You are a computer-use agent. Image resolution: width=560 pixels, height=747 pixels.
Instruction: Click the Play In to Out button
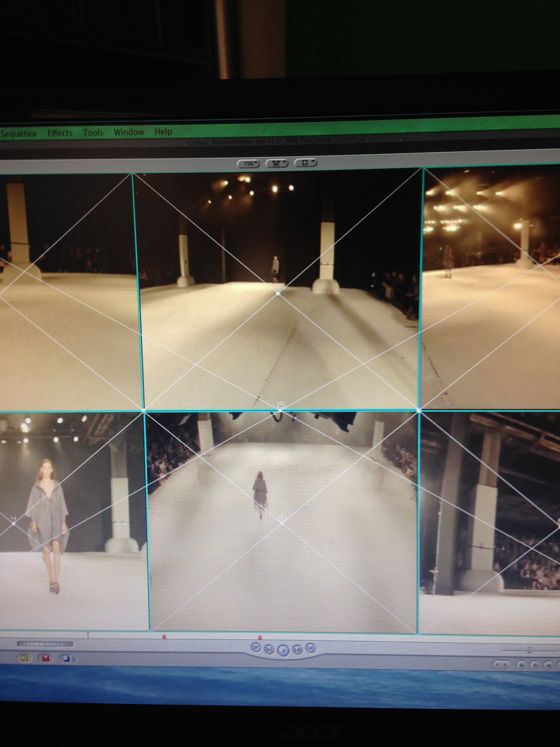269,649
